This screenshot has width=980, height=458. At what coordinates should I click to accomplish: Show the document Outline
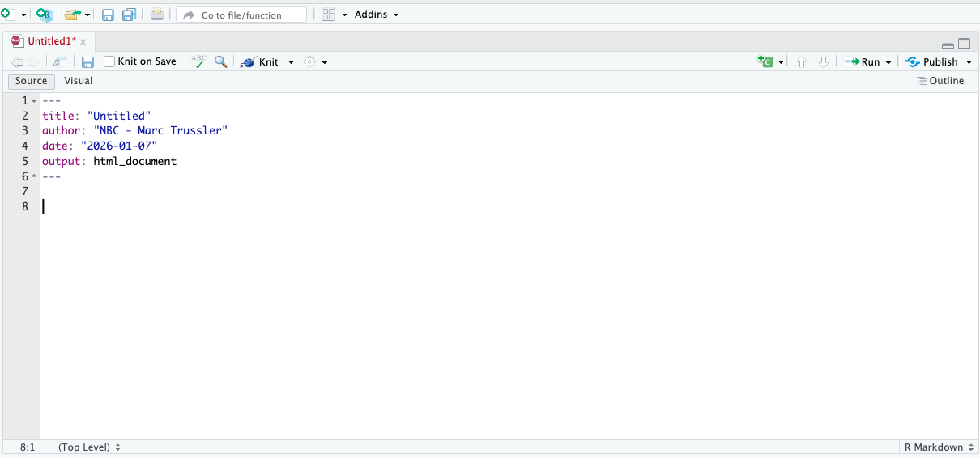940,81
